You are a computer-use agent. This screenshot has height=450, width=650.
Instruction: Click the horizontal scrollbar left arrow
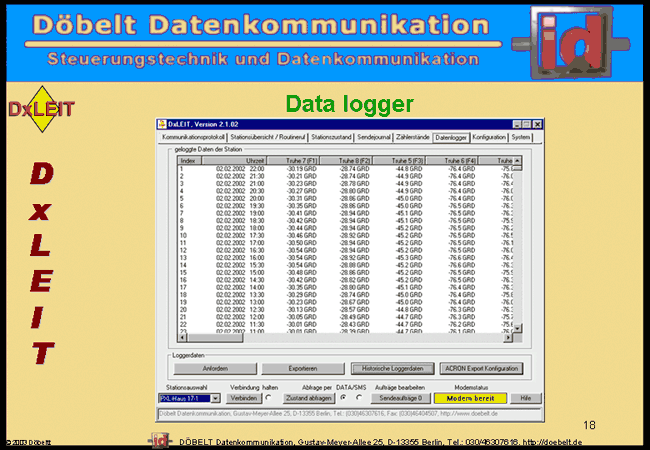[x=182, y=338]
